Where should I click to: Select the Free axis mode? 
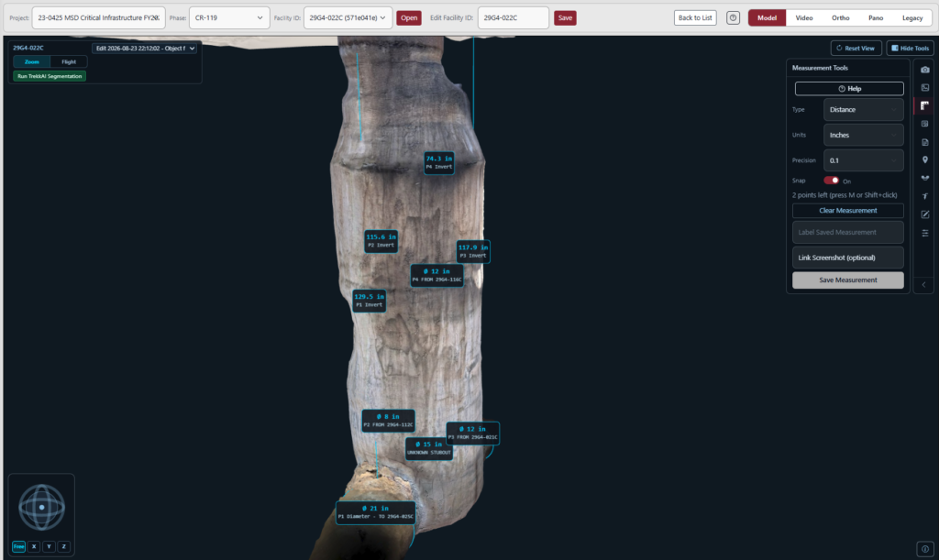[x=18, y=546]
